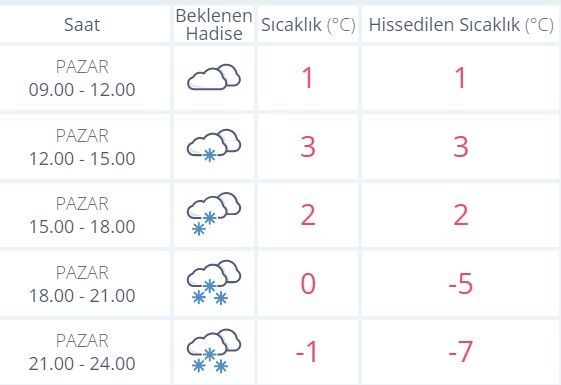The image size is (561, 385).
Task: Select the PAZAR 09.00 - 12.00 time cell
Action: (82, 78)
